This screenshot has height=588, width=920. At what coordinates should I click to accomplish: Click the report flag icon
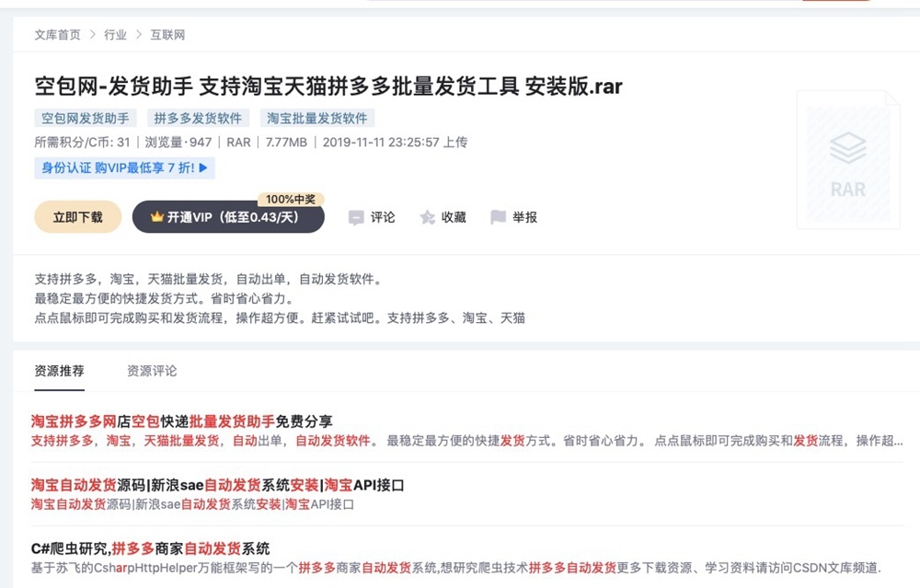(x=498, y=217)
